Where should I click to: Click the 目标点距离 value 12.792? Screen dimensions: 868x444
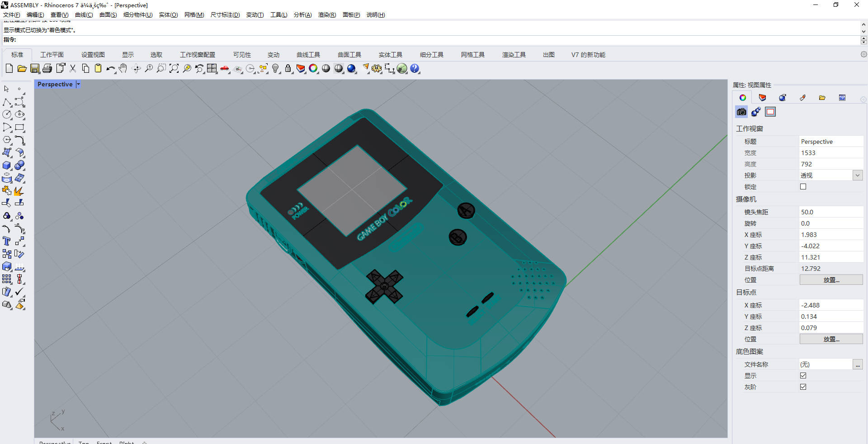click(831, 269)
